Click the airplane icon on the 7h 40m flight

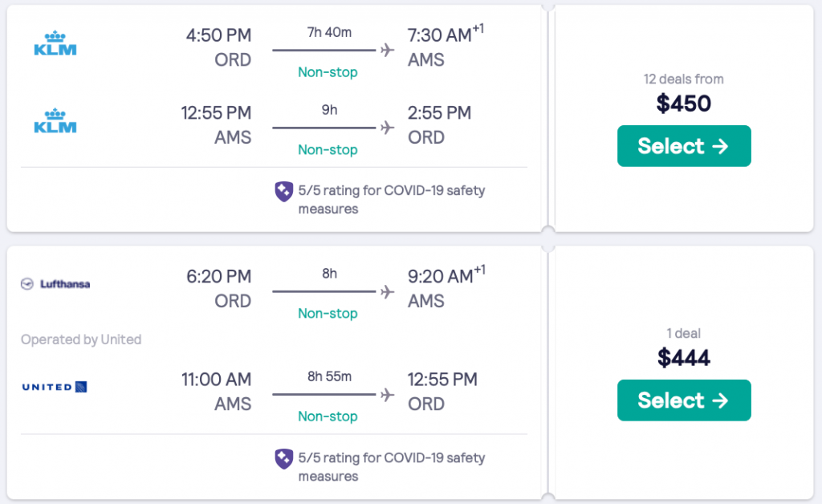point(389,51)
